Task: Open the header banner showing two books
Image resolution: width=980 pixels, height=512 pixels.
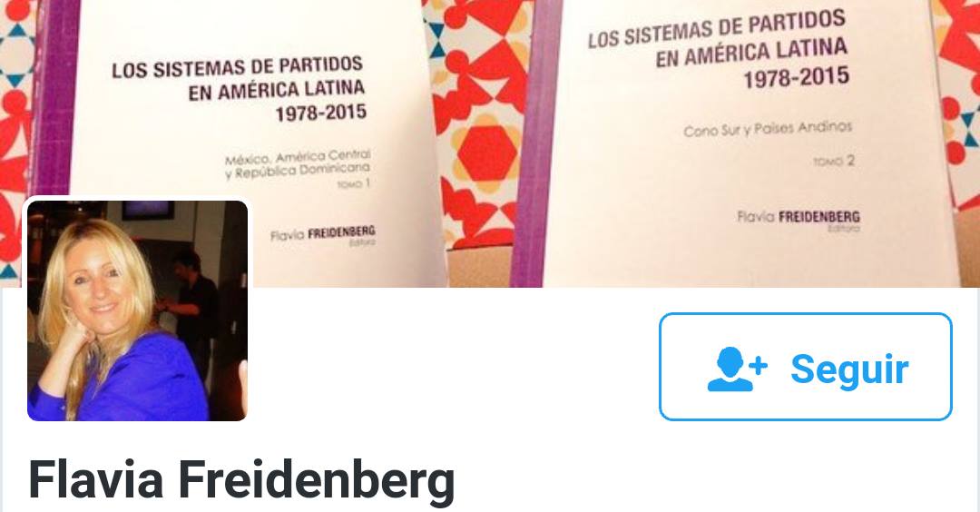Action: coord(490,143)
